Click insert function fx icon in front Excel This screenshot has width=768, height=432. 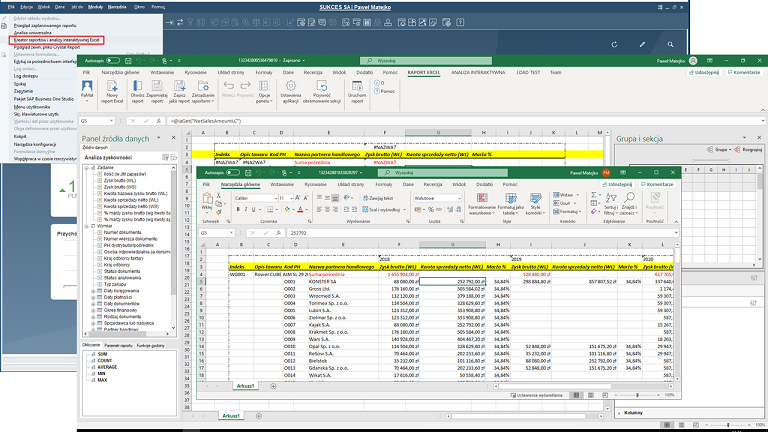278,233
